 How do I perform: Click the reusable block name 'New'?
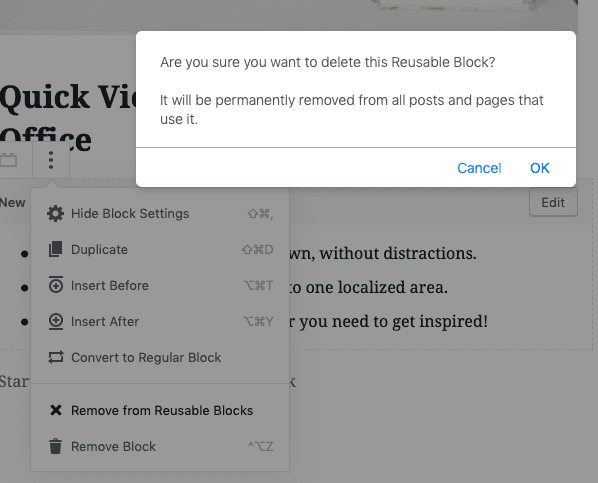pyautogui.click(x=13, y=203)
